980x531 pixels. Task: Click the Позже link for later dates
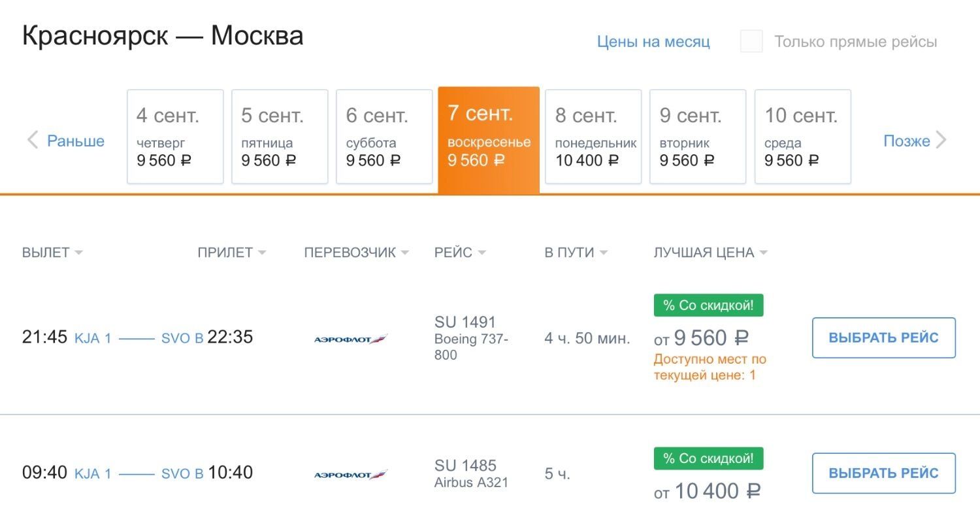[x=906, y=141]
